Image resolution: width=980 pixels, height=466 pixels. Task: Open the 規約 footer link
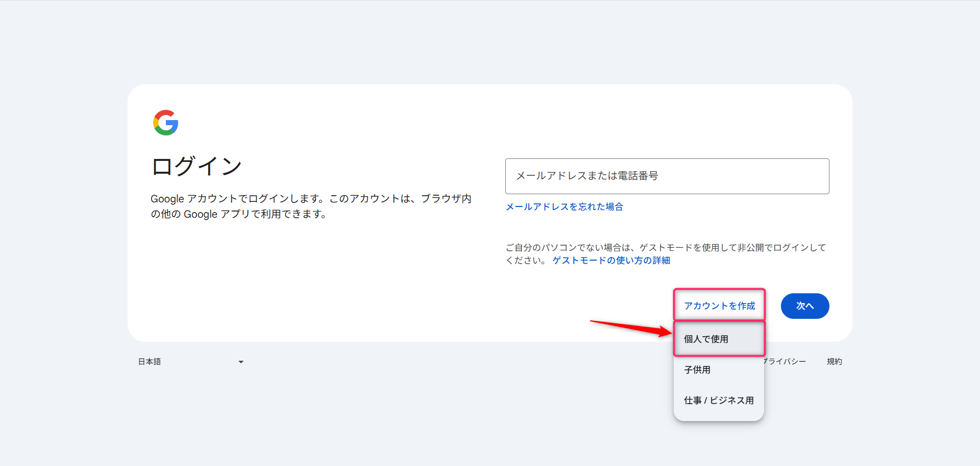click(835, 361)
